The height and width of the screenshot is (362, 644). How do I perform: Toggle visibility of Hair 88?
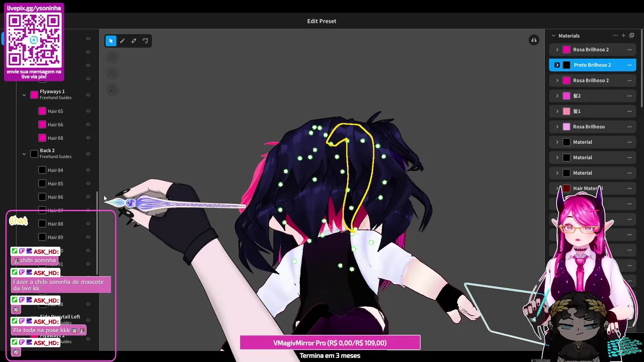click(88, 224)
